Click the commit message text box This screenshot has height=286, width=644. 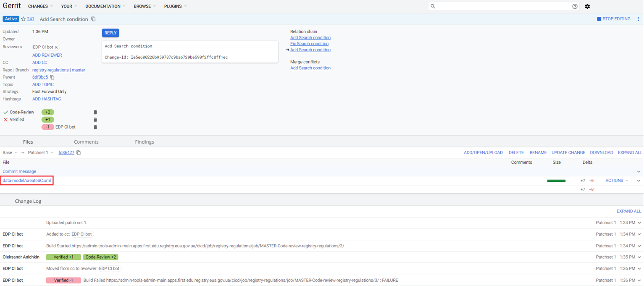[190, 52]
